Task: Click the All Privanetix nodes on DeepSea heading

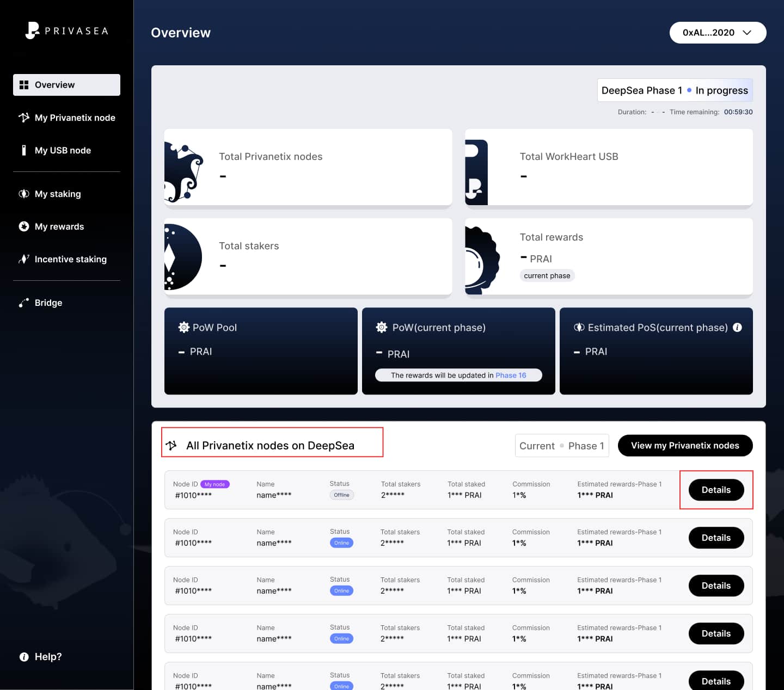Action: [270, 446]
